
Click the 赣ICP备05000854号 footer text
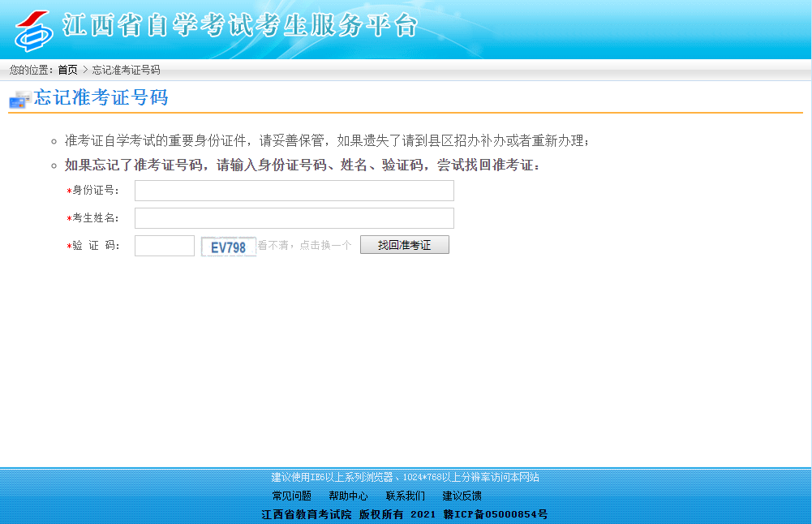pyautogui.click(x=495, y=514)
